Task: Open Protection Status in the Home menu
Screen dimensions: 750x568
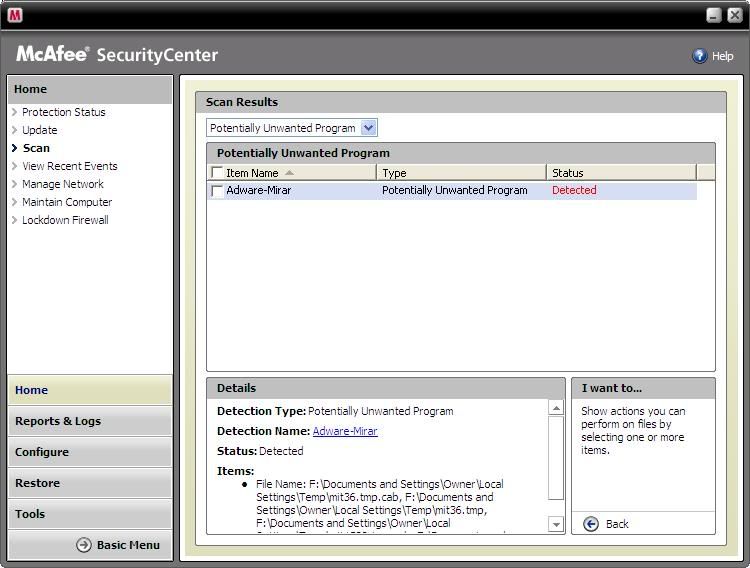Action: coord(64,112)
